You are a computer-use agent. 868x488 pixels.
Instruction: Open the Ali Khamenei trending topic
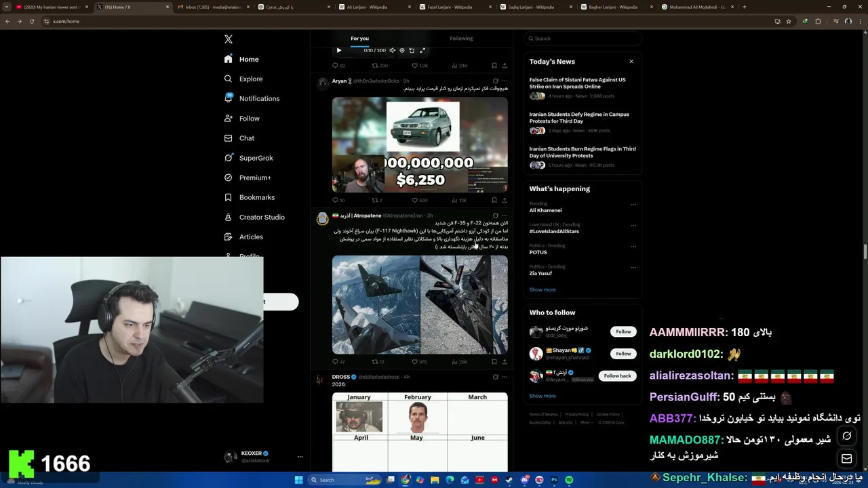545,210
